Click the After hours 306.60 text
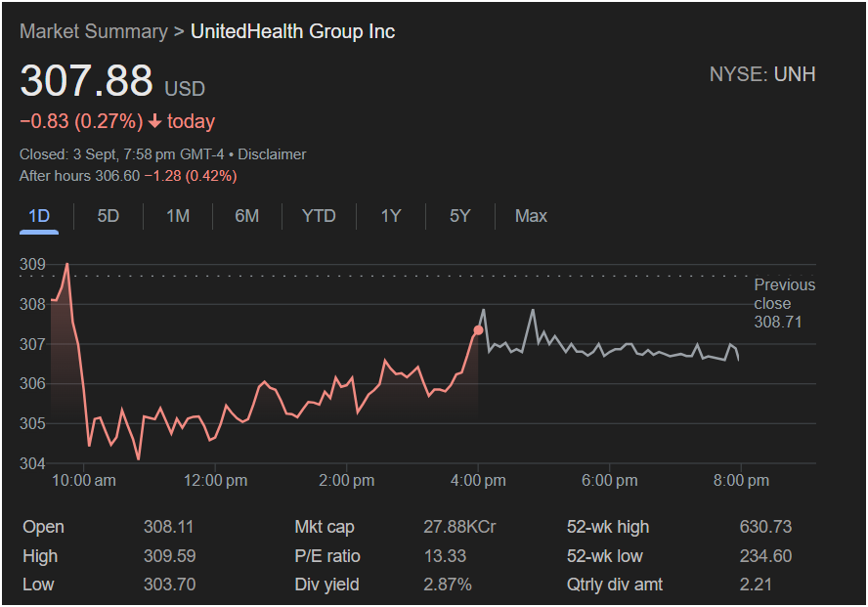The width and height of the screenshot is (868, 607). click(80, 176)
